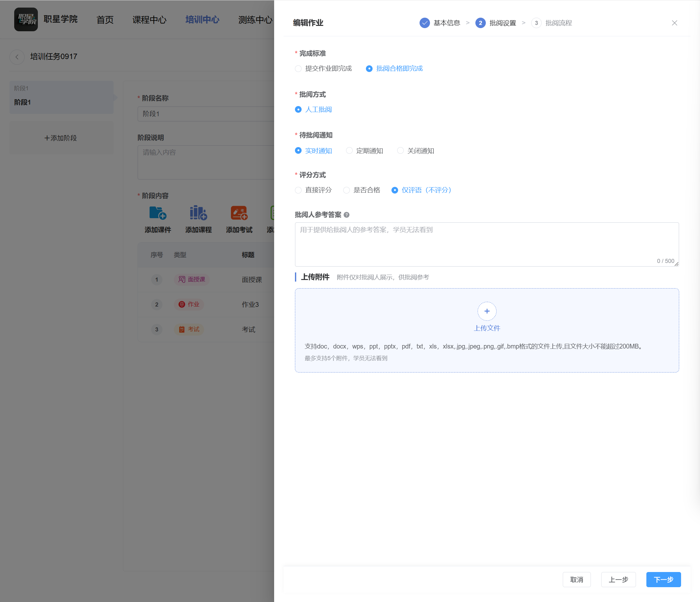Select 关闭通知 radio option
The width and height of the screenshot is (700, 602).
click(415, 151)
